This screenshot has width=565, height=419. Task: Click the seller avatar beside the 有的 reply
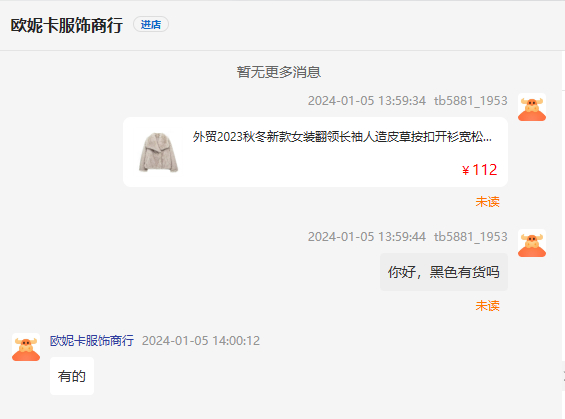pyautogui.click(x=26, y=347)
